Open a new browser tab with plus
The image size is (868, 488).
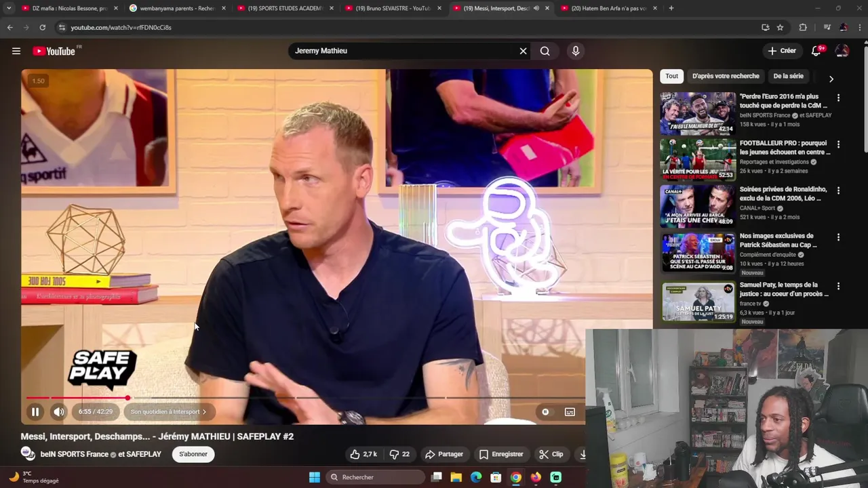(671, 8)
